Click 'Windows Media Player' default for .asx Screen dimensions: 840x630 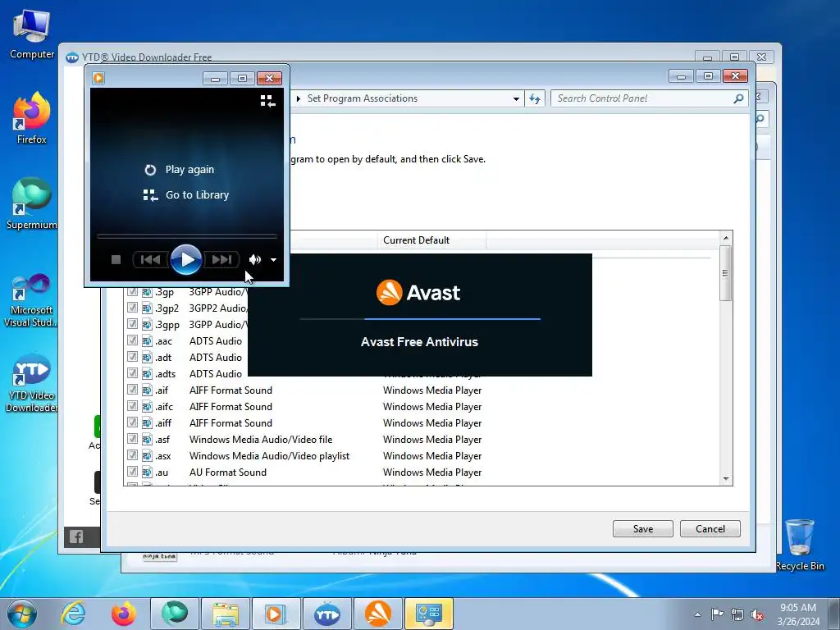pos(431,456)
